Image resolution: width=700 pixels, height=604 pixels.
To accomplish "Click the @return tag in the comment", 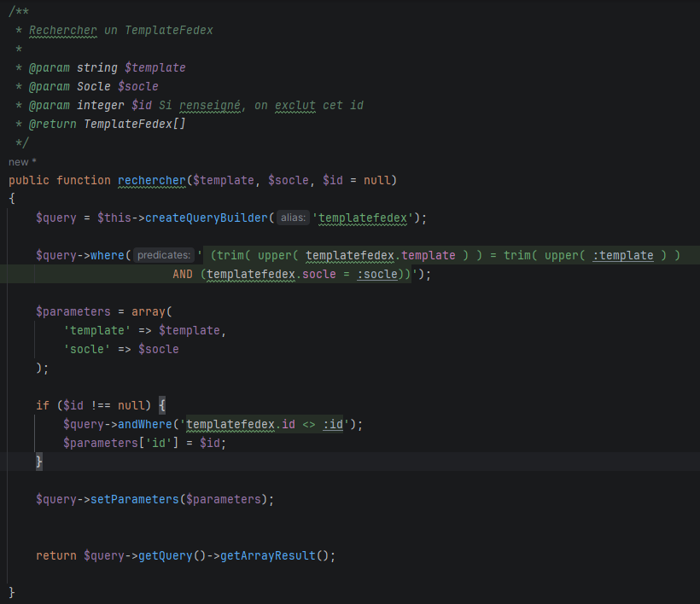I will click(x=52, y=124).
